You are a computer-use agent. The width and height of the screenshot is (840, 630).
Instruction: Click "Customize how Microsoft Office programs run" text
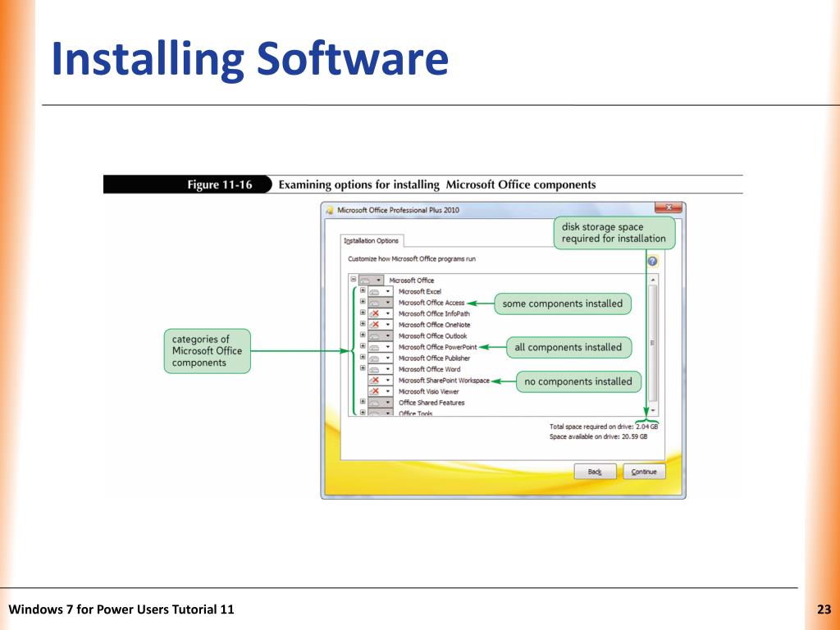pyautogui.click(x=412, y=258)
